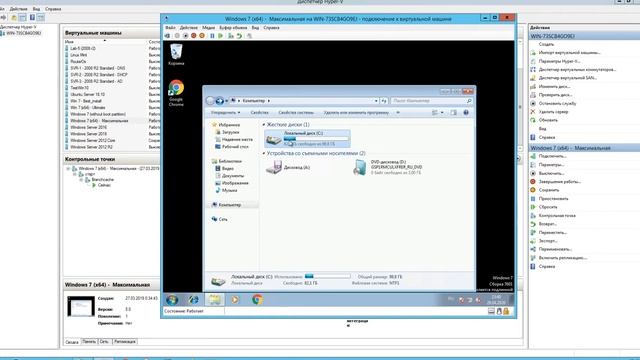
Task: Open Chrome icon in guest taskbar
Action: (257, 300)
